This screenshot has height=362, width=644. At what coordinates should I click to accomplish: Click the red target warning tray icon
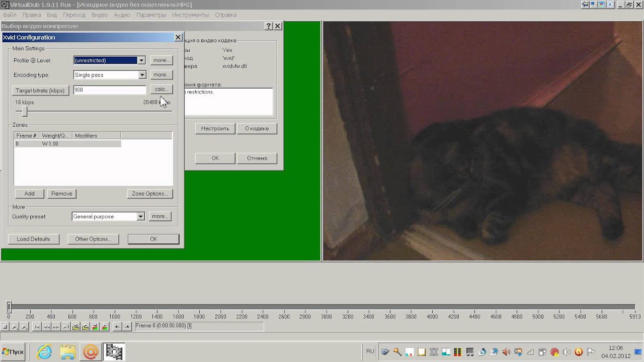pyautogui.click(x=554, y=352)
